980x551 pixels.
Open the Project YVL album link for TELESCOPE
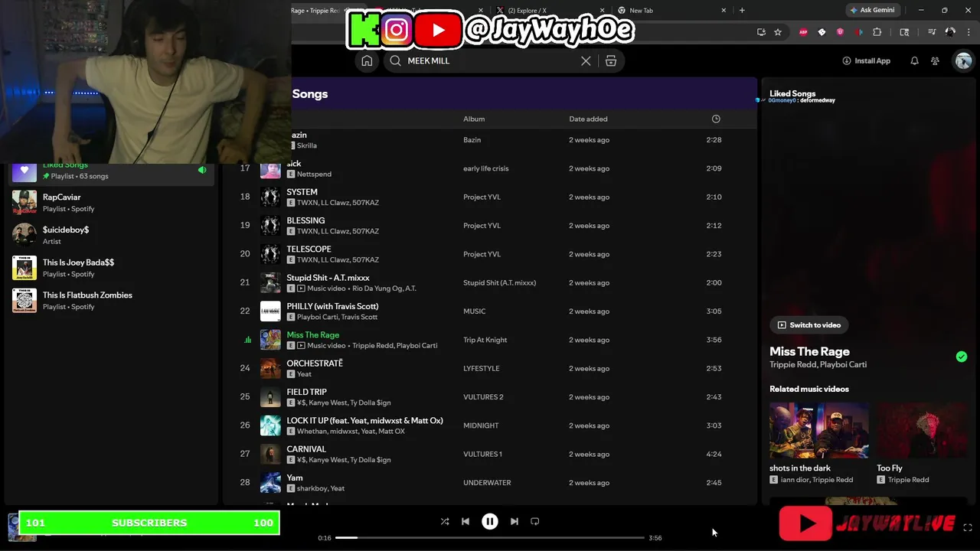point(482,254)
